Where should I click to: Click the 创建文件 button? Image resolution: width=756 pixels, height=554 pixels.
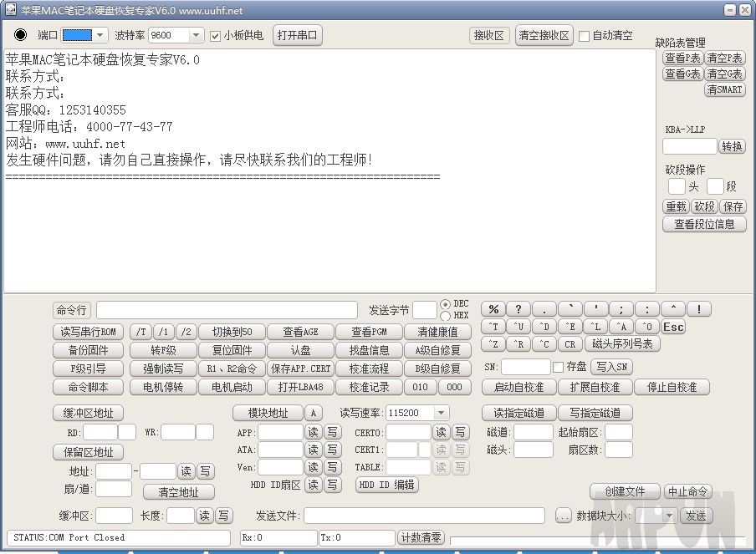coord(625,492)
